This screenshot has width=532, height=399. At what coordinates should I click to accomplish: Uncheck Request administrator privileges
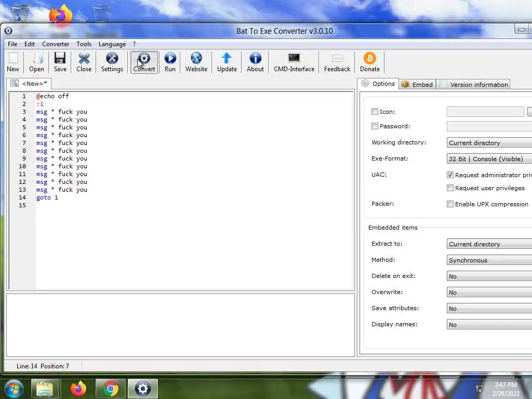click(450, 175)
